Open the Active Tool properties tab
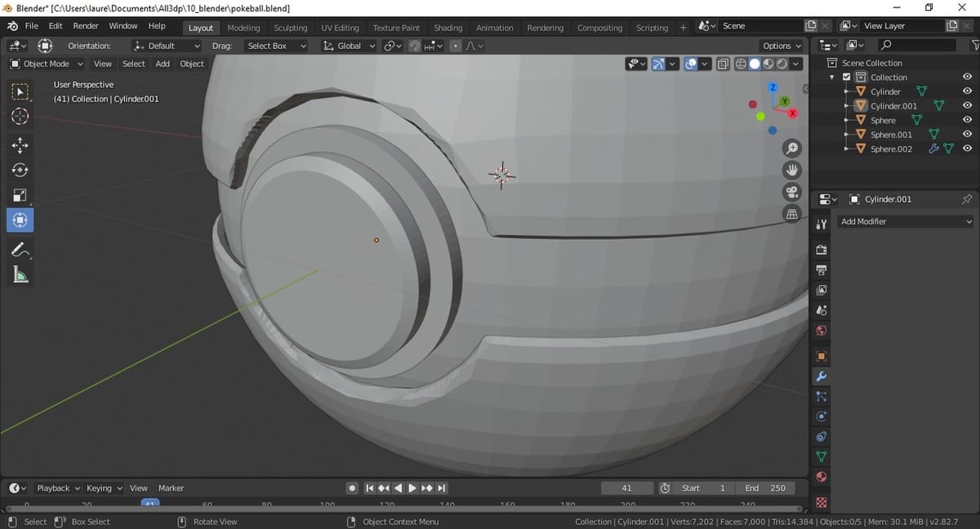Screen dimensions: 980x529 click(822, 223)
